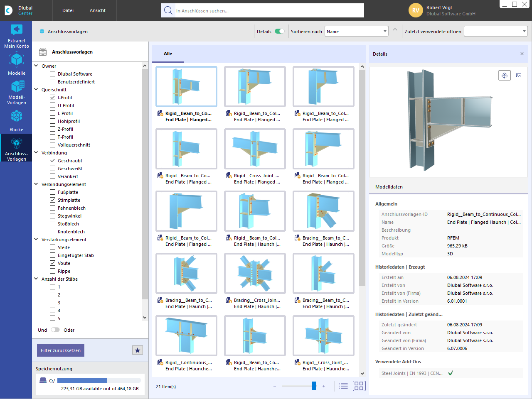
Task: Open the Blöcke section
Action: click(x=17, y=120)
